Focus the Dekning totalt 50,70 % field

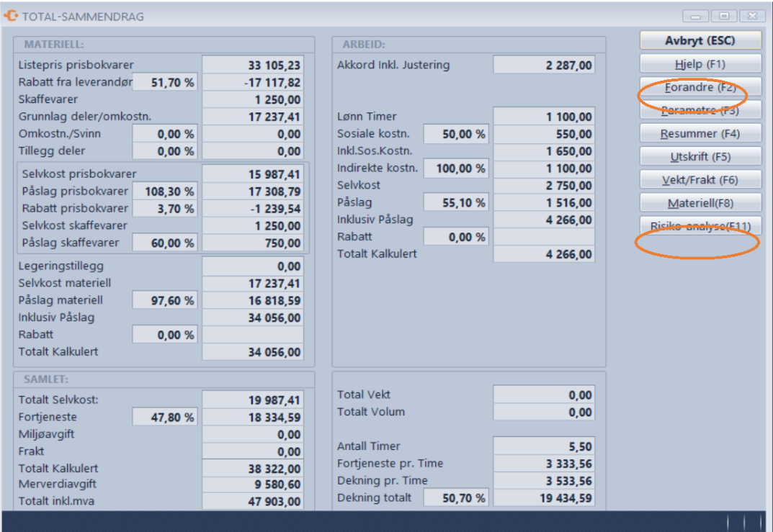click(x=456, y=498)
